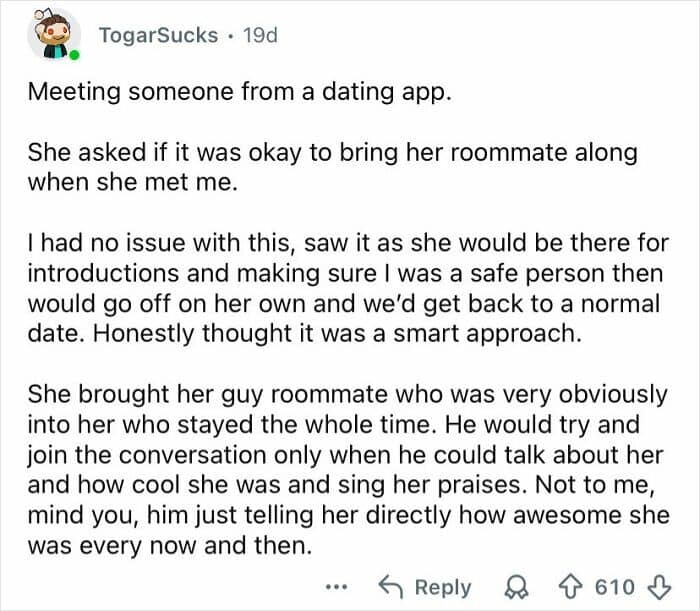
Task: Click the paragraph about bringing her roommate along
Action: pyautogui.click(x=331, y=168)
